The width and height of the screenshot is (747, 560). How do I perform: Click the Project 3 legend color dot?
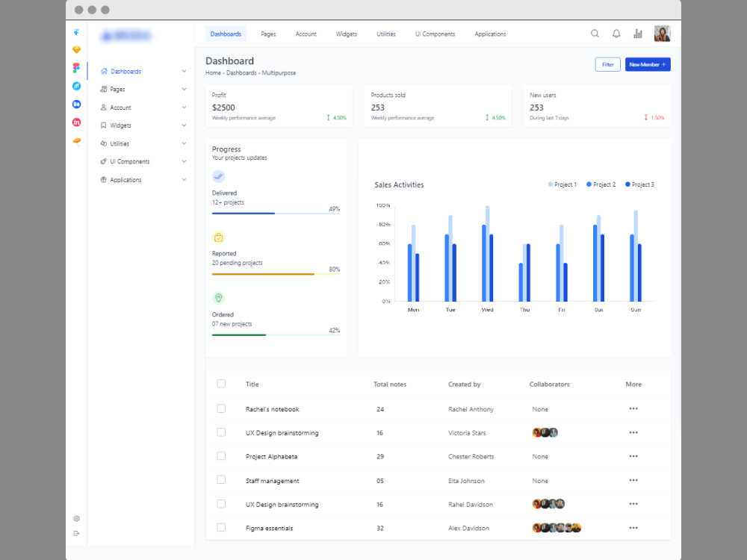point(627,184)
